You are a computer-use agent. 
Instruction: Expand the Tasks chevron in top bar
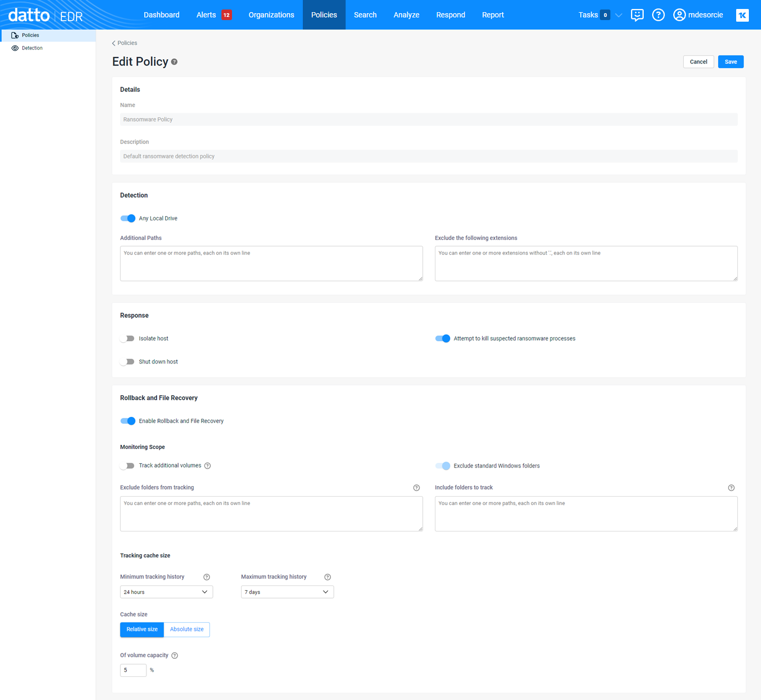618,15
